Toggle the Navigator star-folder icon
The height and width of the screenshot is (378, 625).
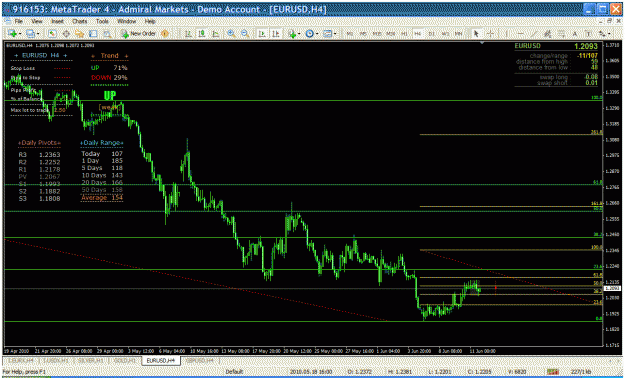pos(80,34)
